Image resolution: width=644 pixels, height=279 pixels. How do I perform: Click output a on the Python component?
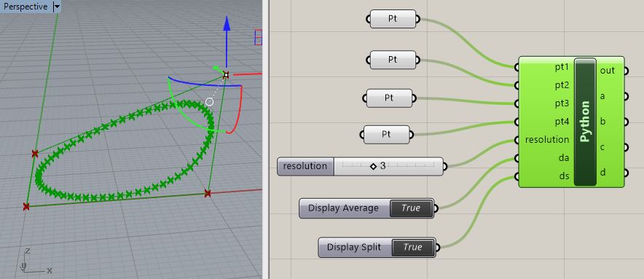602,96
